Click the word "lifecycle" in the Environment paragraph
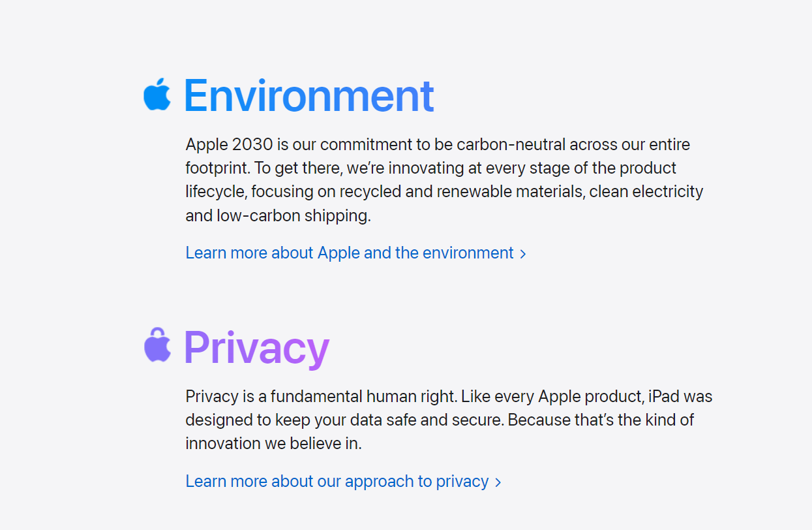This screenshot has width=812, height=530. coord(215,192)
